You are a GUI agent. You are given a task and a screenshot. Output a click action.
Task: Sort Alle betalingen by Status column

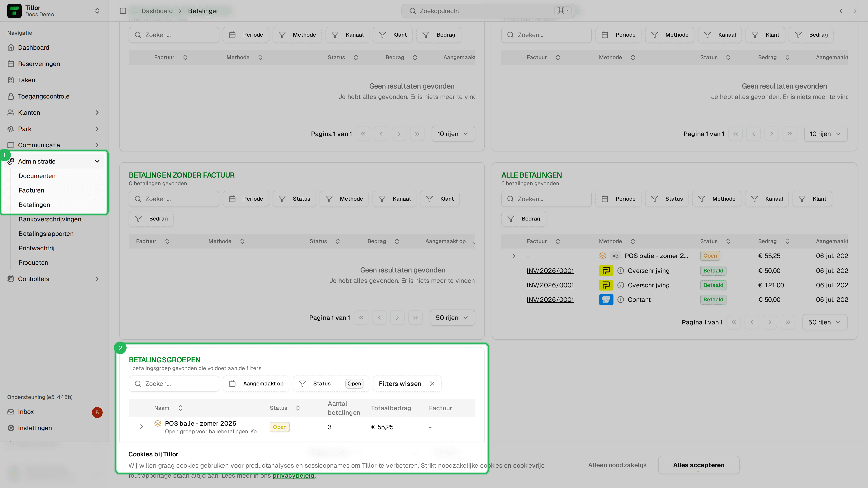tap(715, 241)
